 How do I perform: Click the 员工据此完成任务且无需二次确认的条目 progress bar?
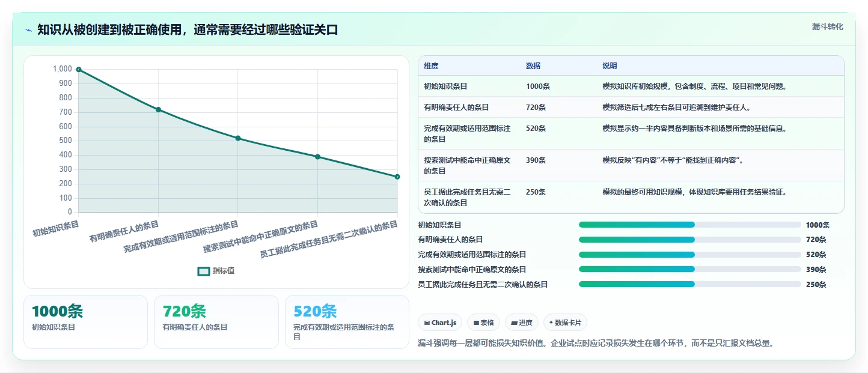[690, 284]
